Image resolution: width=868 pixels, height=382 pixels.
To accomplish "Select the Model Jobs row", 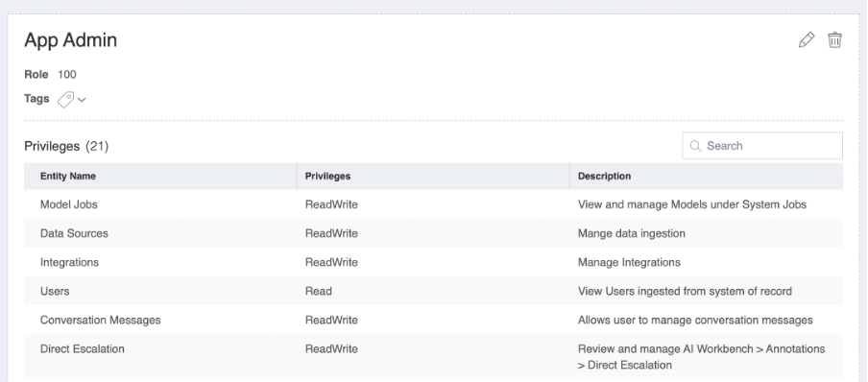I will coord(433,204).
